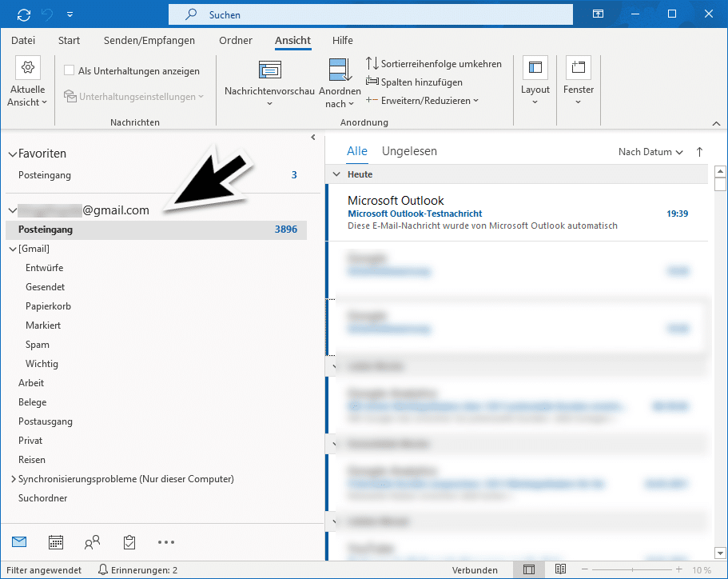Click the zoom slider track
The image size is (728, 579).
click(x=632, y=569)
